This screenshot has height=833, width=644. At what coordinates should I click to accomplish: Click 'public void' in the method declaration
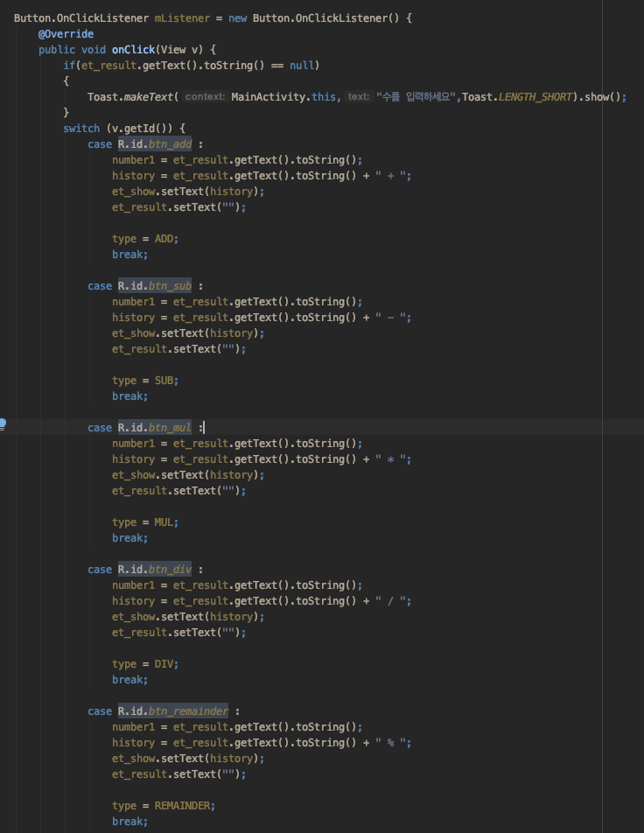click(73, 49)
